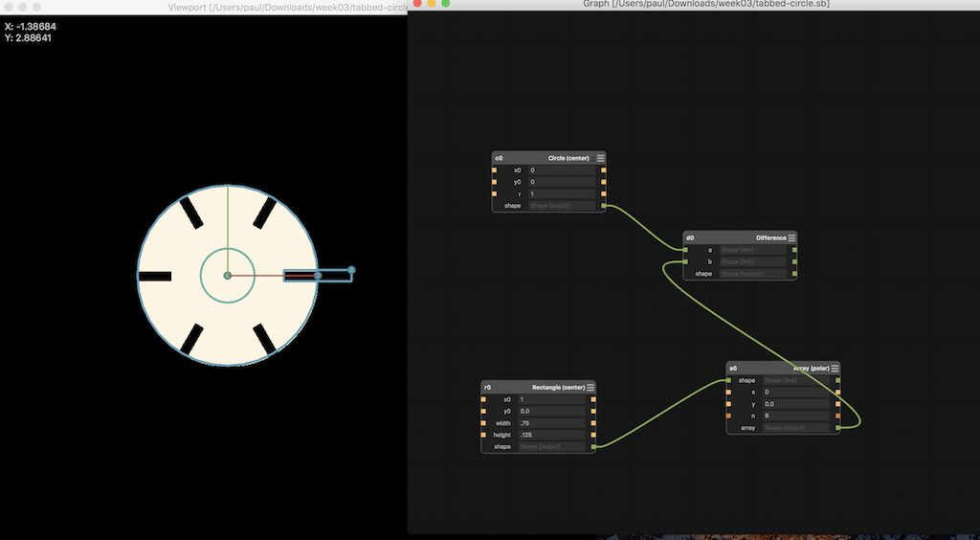The height and width of the screenshot is (540, 980).
Task: Click the c0 node name label
Action: (499, 158)
